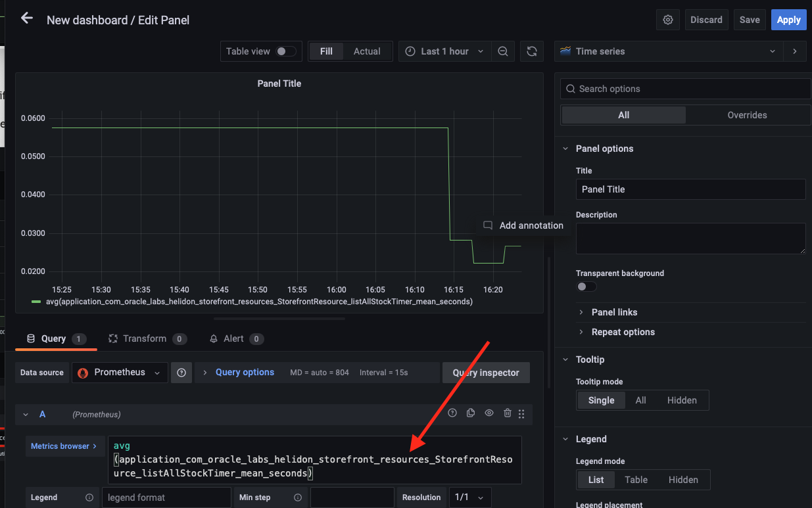Viewport: 812px width, 508px height.
Task: Toggle the Table view switch
Action: (285, 51)
